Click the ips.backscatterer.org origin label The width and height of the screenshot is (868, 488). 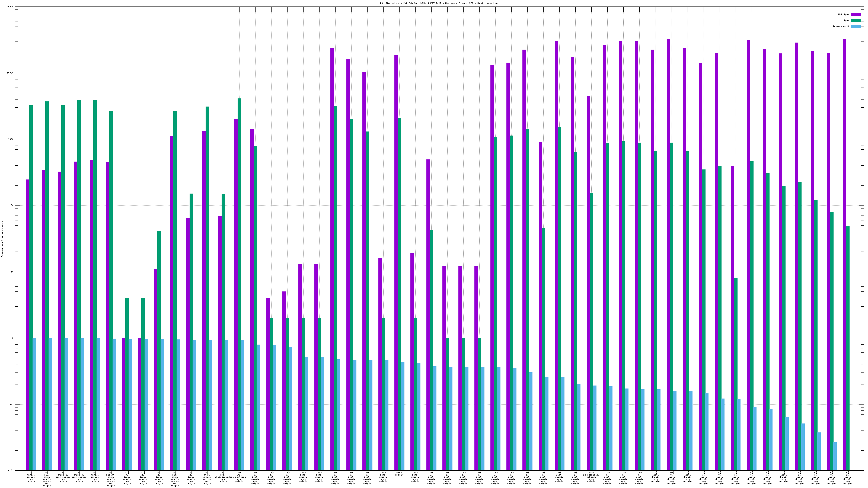(239, 477)
